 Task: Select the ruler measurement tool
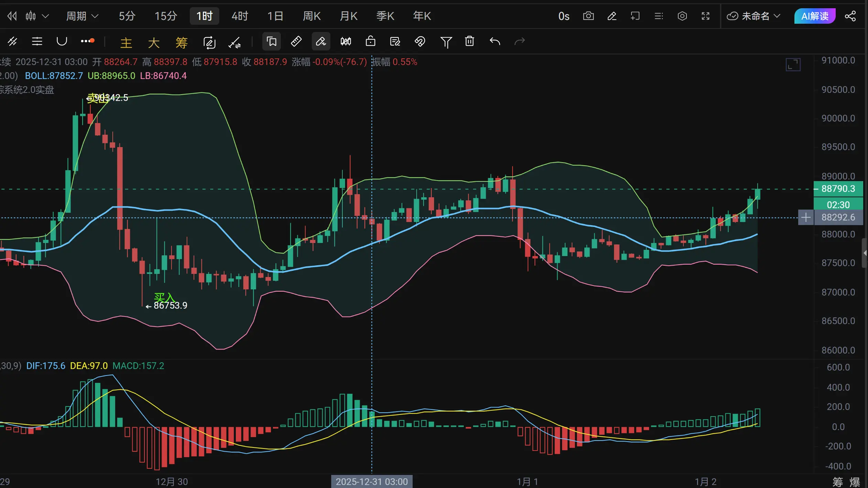click(296, 42)
